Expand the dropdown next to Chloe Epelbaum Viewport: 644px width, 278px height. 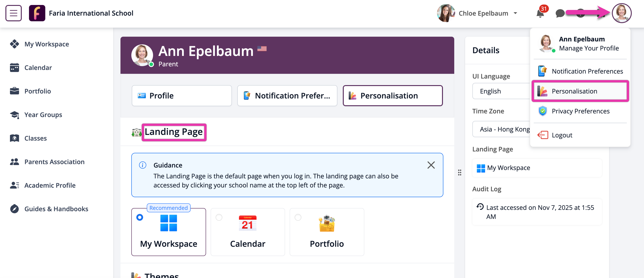click(516, 13)
